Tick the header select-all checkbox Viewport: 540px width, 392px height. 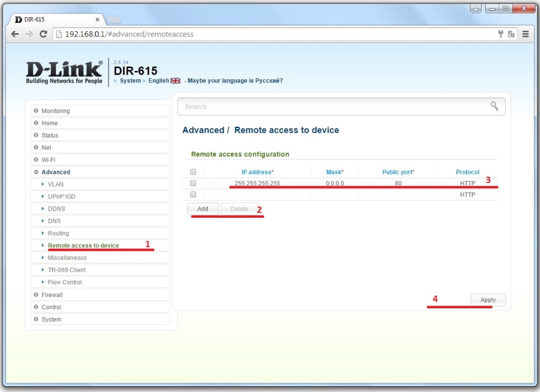point(193,172)
